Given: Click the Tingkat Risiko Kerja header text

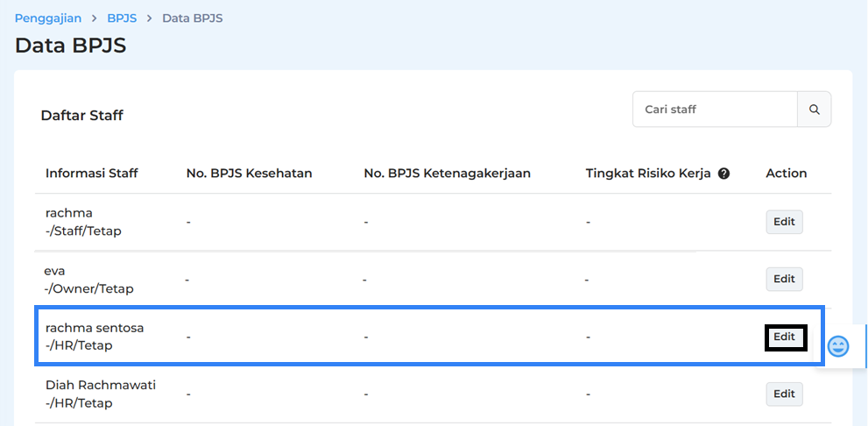Looking at the screenshot, I should click(x=649, y=174).
